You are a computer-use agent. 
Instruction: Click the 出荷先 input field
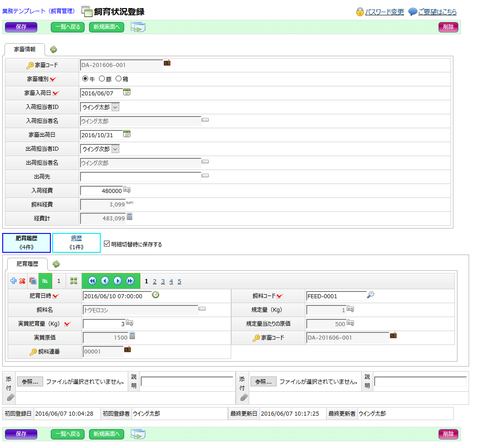(140, 177)
